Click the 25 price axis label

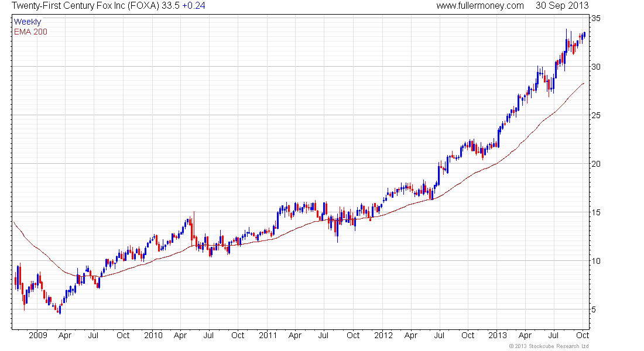point(595,115)
